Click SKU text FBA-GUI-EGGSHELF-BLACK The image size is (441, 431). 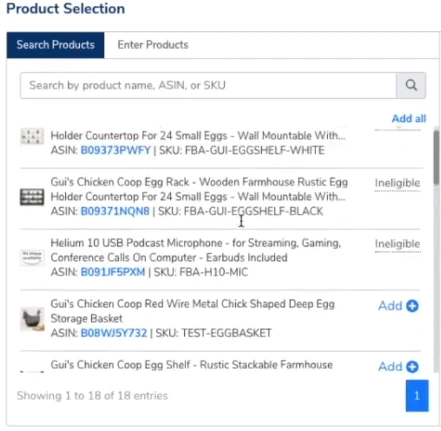253,211
